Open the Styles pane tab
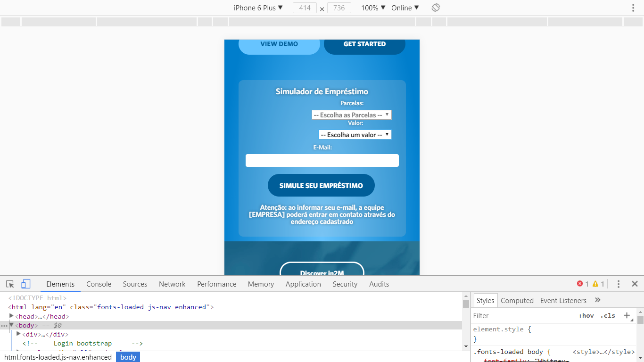 pos(485,300)
